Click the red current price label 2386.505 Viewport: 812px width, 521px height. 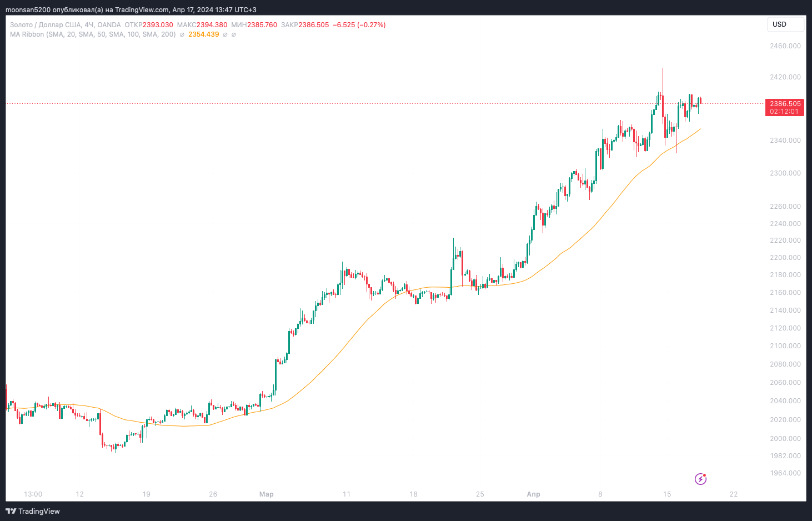tap(785, 104)
